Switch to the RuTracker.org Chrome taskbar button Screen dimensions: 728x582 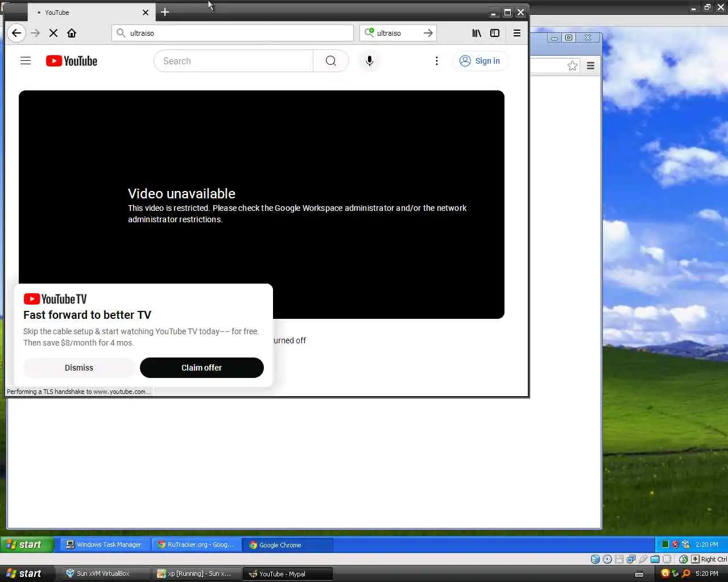[x=197, y=544]
